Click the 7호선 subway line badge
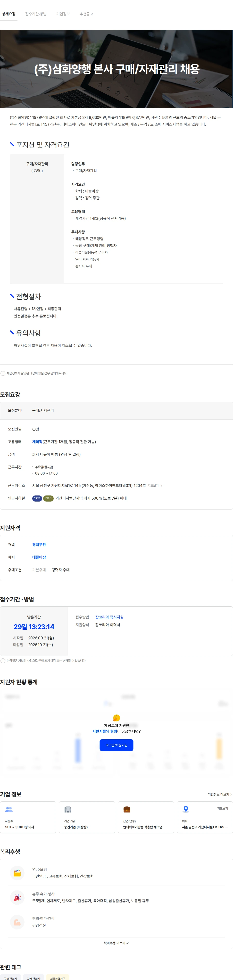 pos(48,498)
